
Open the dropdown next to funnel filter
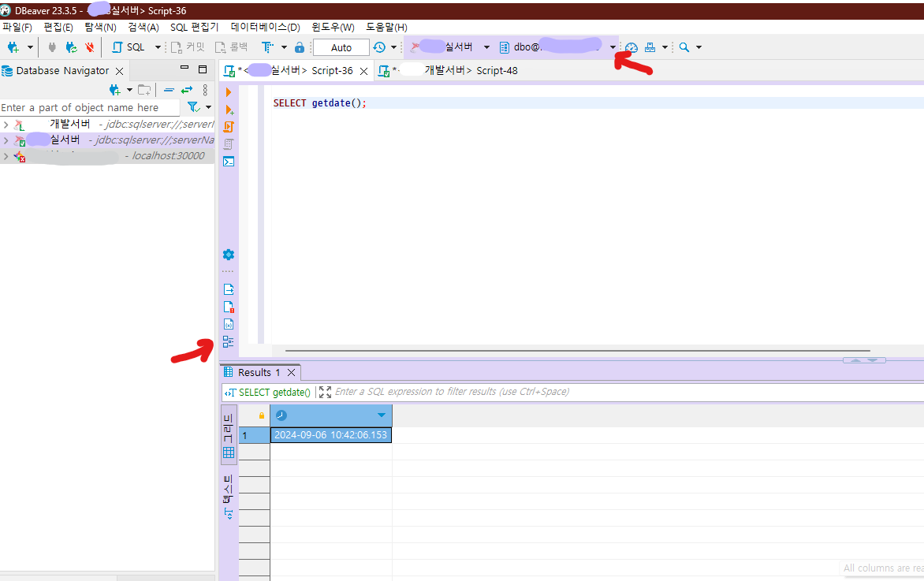click(208, 107)
